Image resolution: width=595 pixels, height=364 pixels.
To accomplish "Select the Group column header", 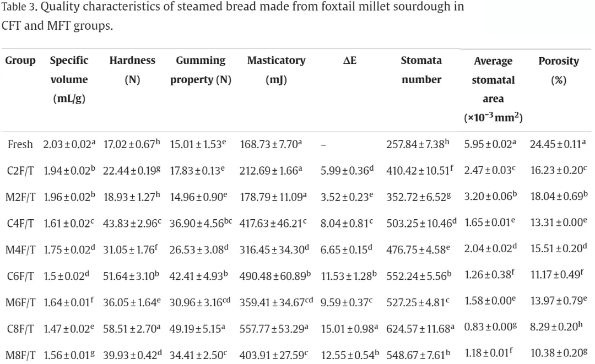I will (x=20, y=60).
